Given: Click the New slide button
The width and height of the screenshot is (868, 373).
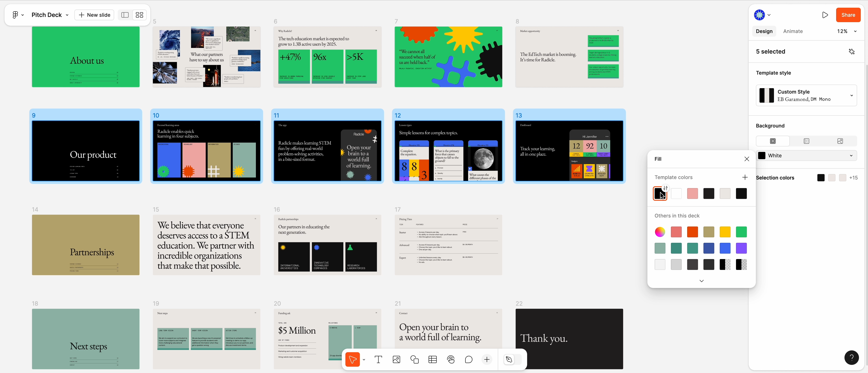Looking at the screenshot, I should coord(94,15).
